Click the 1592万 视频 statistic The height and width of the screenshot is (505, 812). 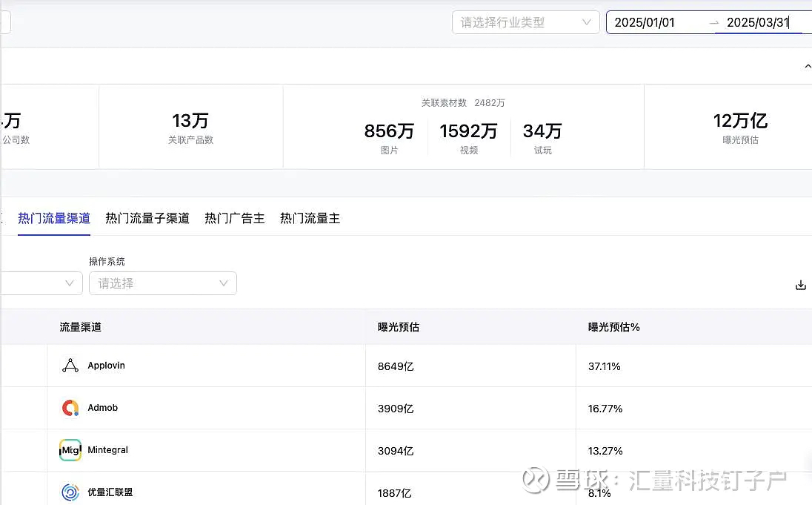[469, 138]
